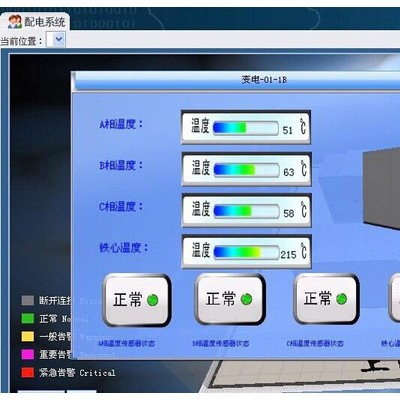Select the green 正常 legend swatch
Screen dimensions: 400x400
pyautogui.click(x=28, y=318)
